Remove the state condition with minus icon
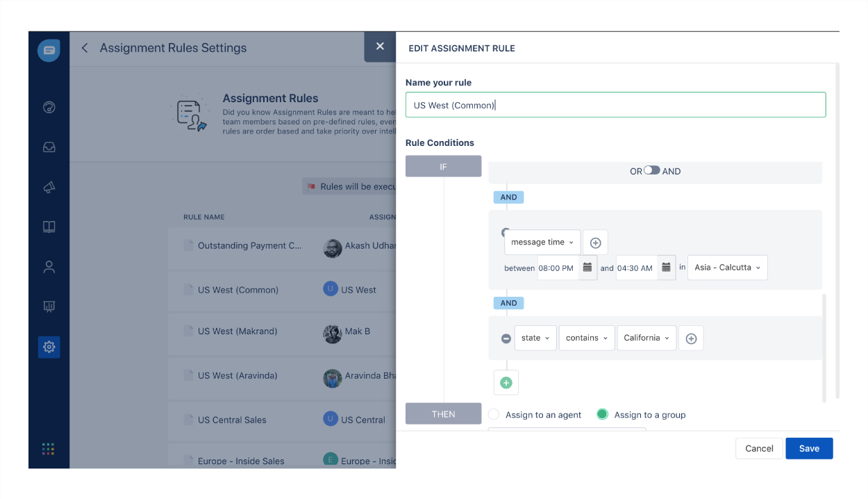The height and width of the screenshot is (499, 868). click(506, 338)
